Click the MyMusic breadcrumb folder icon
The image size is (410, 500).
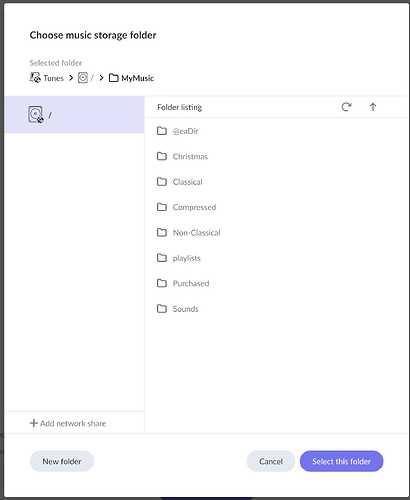click(x=114, y=78)
